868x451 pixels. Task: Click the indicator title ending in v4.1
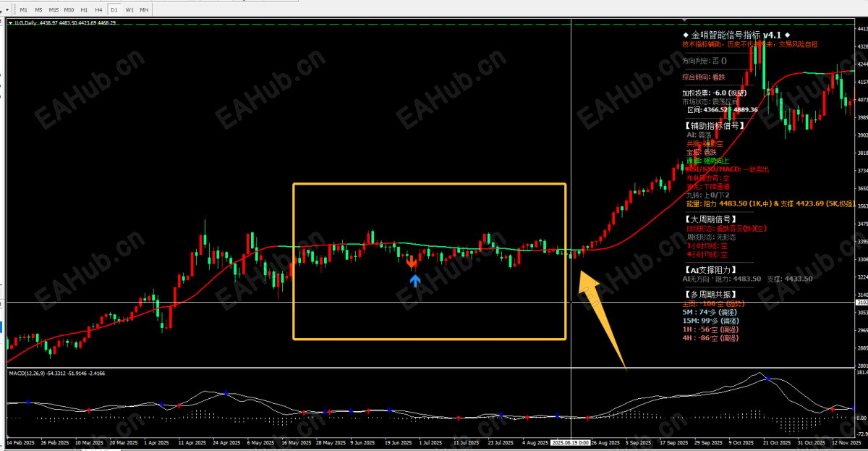point(736,35)
